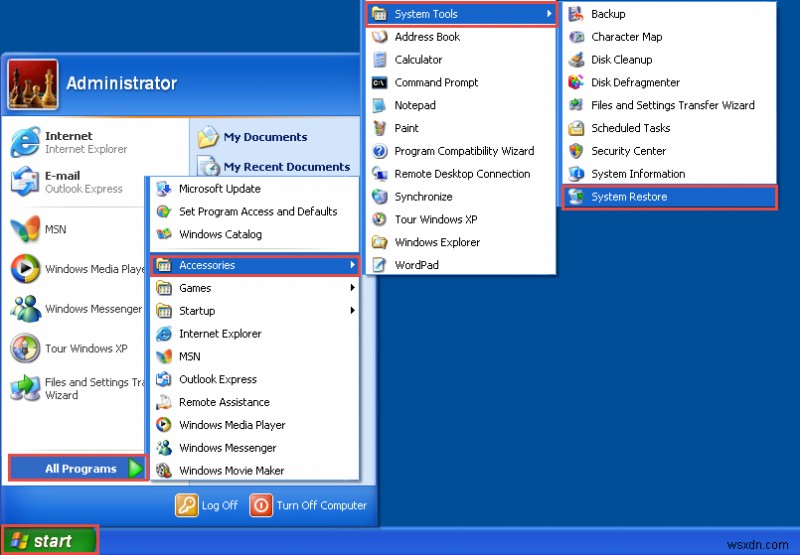The image size is (800, 555).
Task: Click the Backup icon in System Tools
Action: pyautogui.click(x=576, y=14)
